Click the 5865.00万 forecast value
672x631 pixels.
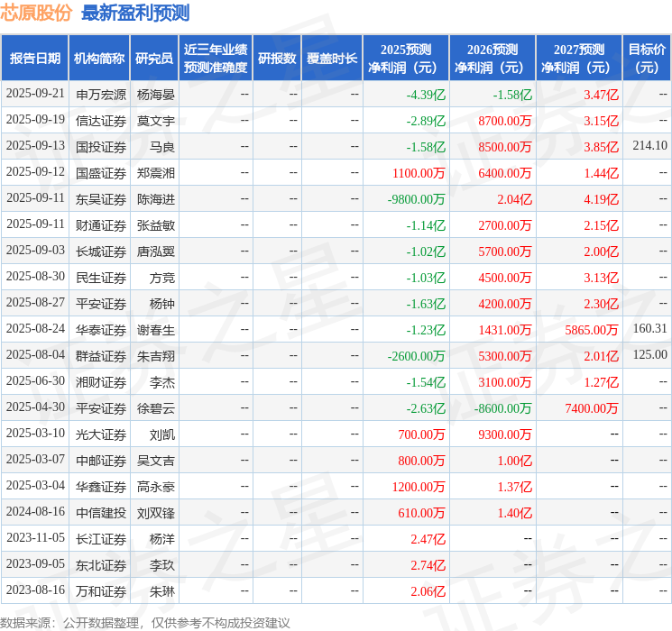tap(592, 330)
